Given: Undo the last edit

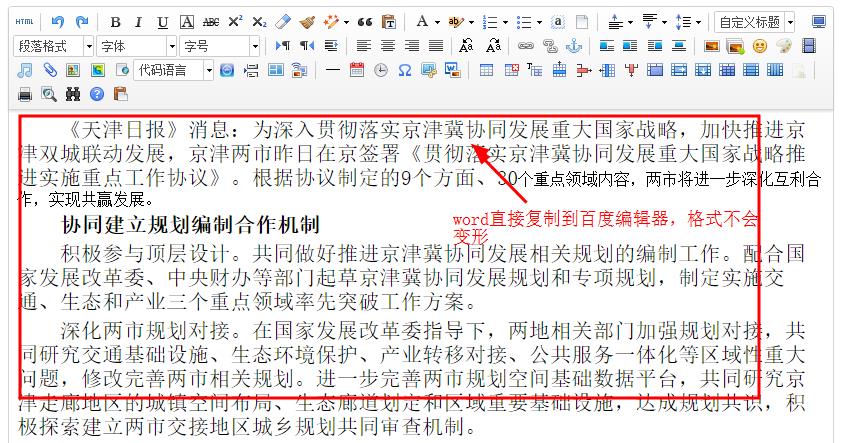Looking at the screenshot, I should coord(58,21).
